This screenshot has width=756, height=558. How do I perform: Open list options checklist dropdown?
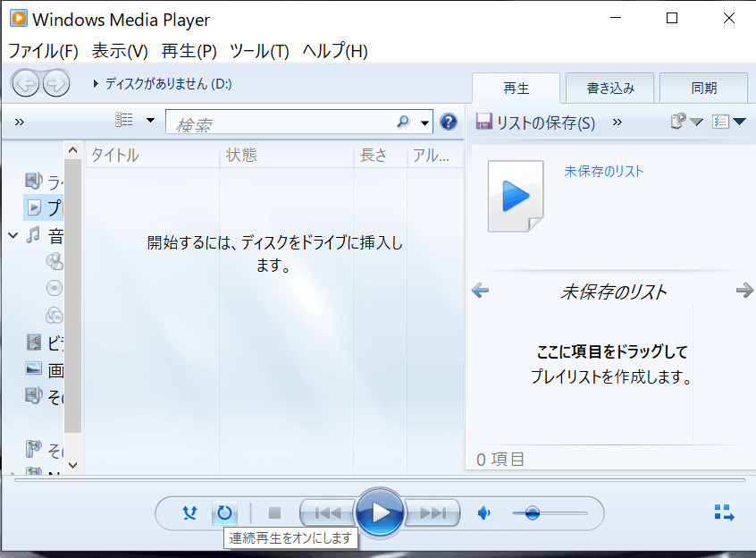click(729, 122)
